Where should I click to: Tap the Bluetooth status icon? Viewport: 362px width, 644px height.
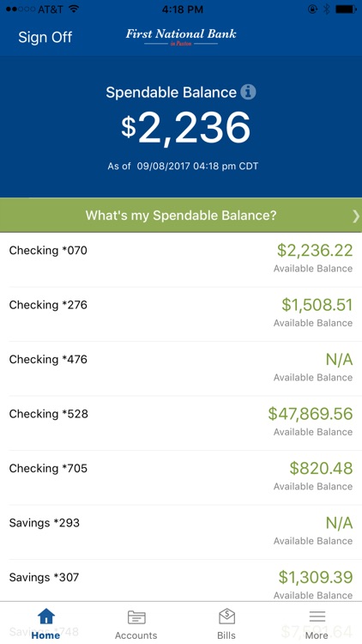tap(326, 9)
